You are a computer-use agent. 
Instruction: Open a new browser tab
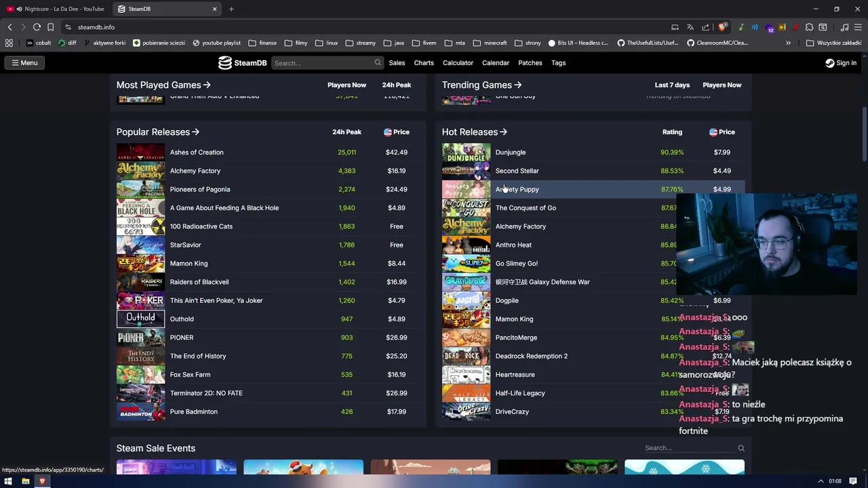231,9
